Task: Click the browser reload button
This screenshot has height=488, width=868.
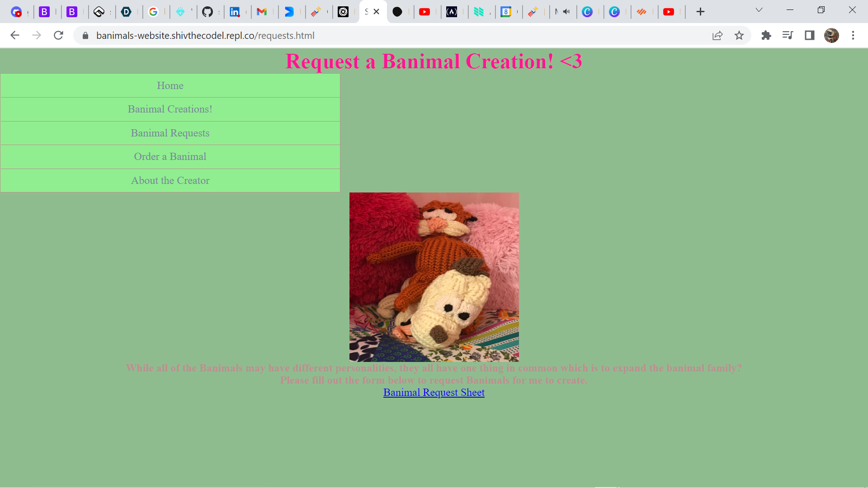Action: (x=58, y=35)
